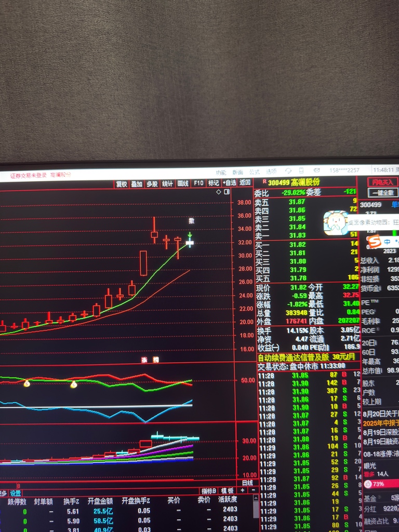The image size is (399, 532).
Task: Open the 设置 tab in bottom panel
Action: click(15, 494)
